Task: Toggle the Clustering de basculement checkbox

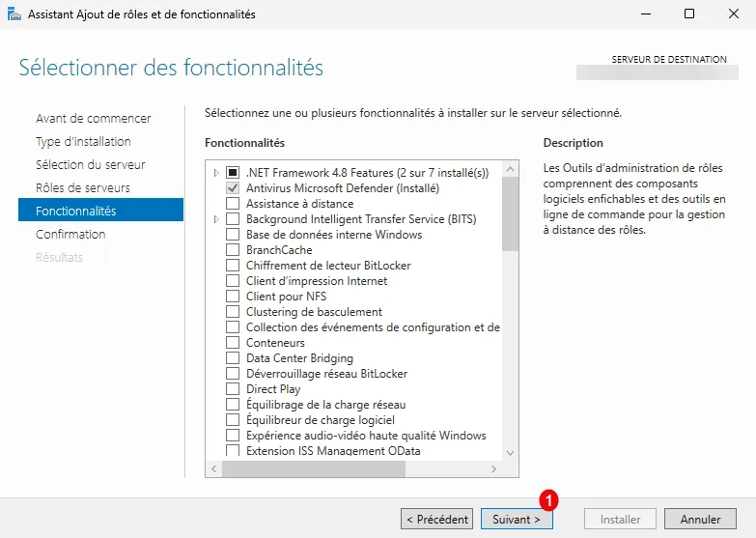Action: point(232,312)
